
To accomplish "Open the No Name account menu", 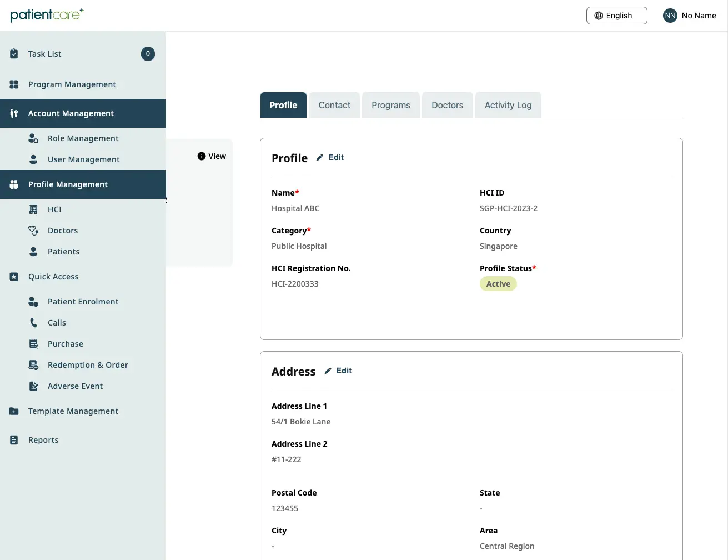I will (690, 16).
